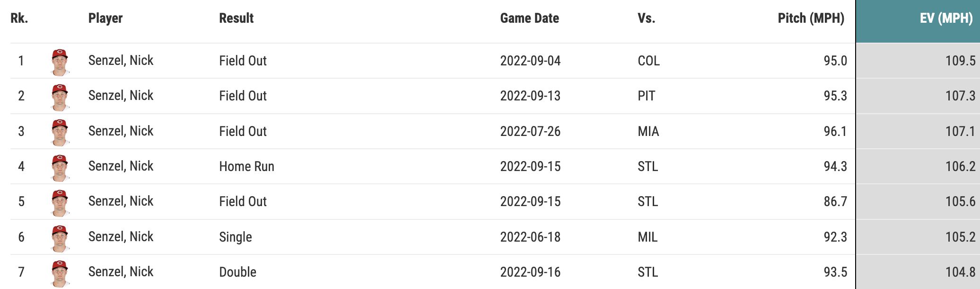
Task: Click Nick Senzel headshot in rank 1 row
Action: (60, 62)
